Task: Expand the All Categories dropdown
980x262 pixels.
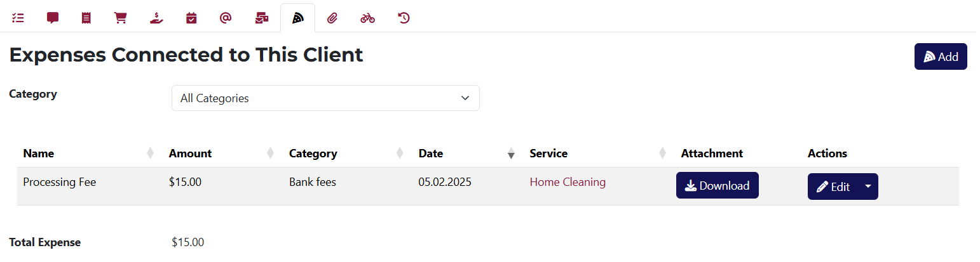Action: (x=325, y=98)
